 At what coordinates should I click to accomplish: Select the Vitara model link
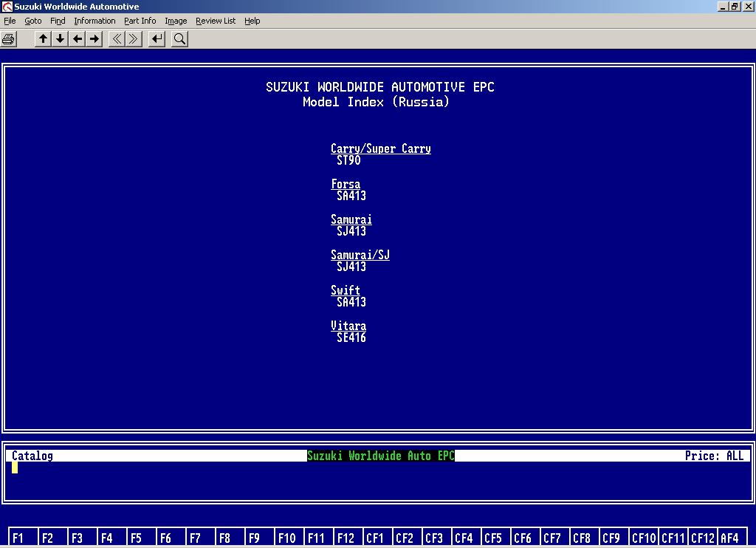pos(348,326)
